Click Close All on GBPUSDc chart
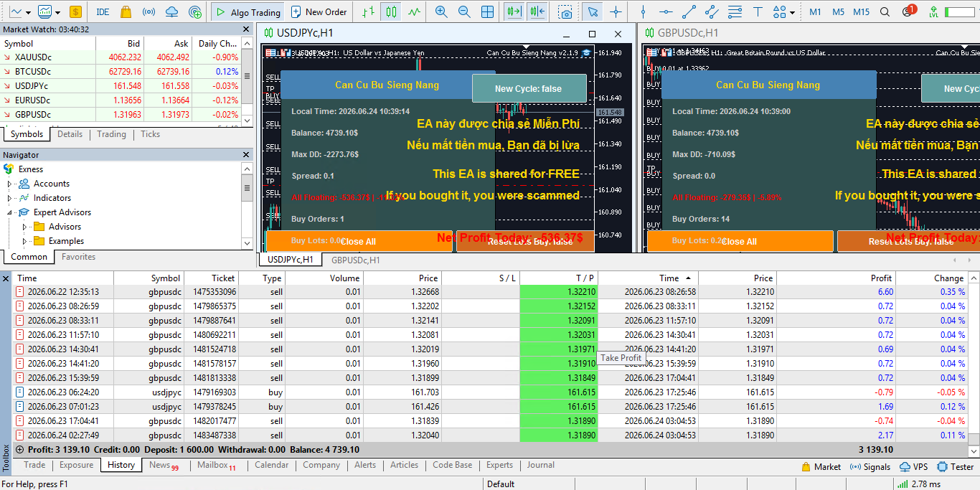The image size is (980, 490). pyautogui.click(x=740, y=241)
